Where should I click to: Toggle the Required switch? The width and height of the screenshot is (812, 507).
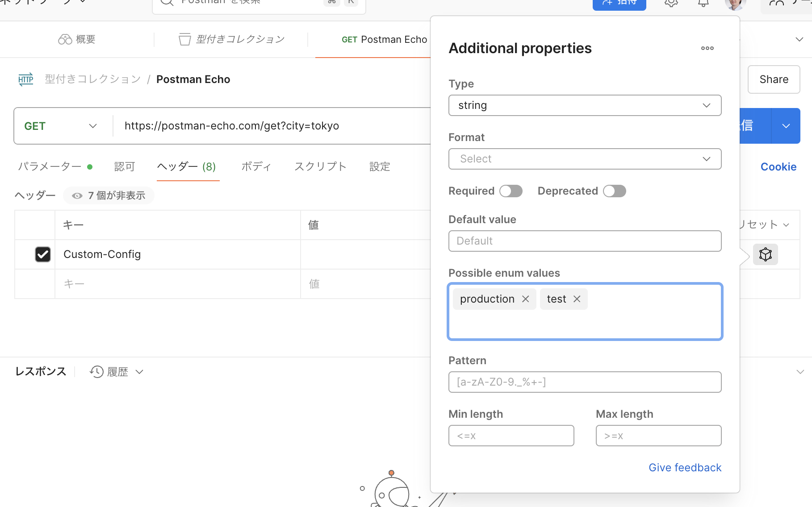(x=511, y=191)
